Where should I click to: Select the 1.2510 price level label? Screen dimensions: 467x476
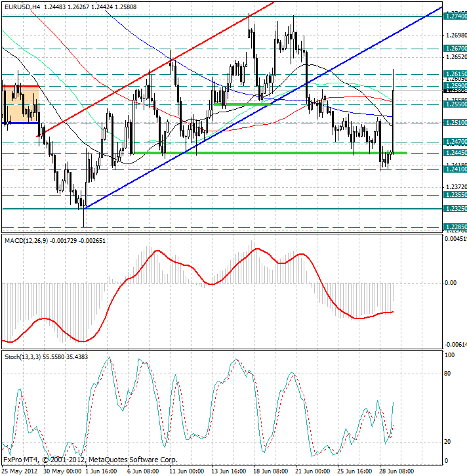[x=455, y=122]
